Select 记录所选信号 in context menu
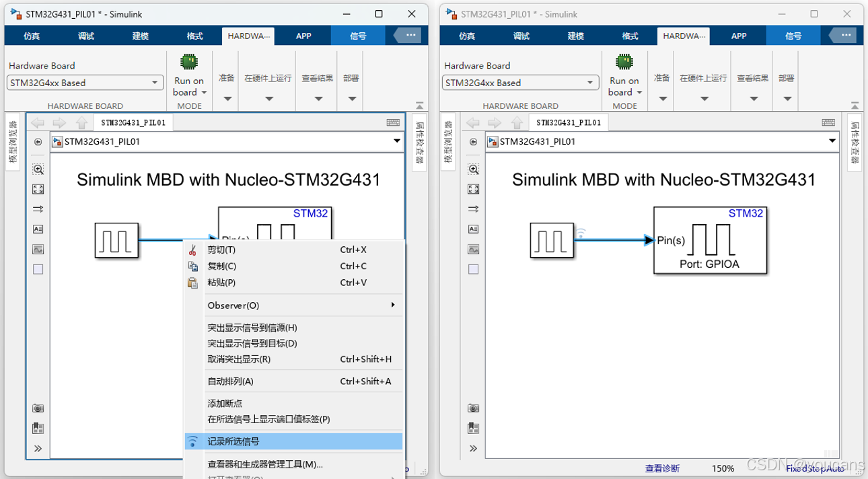868x479 pixels. (294, 441)
